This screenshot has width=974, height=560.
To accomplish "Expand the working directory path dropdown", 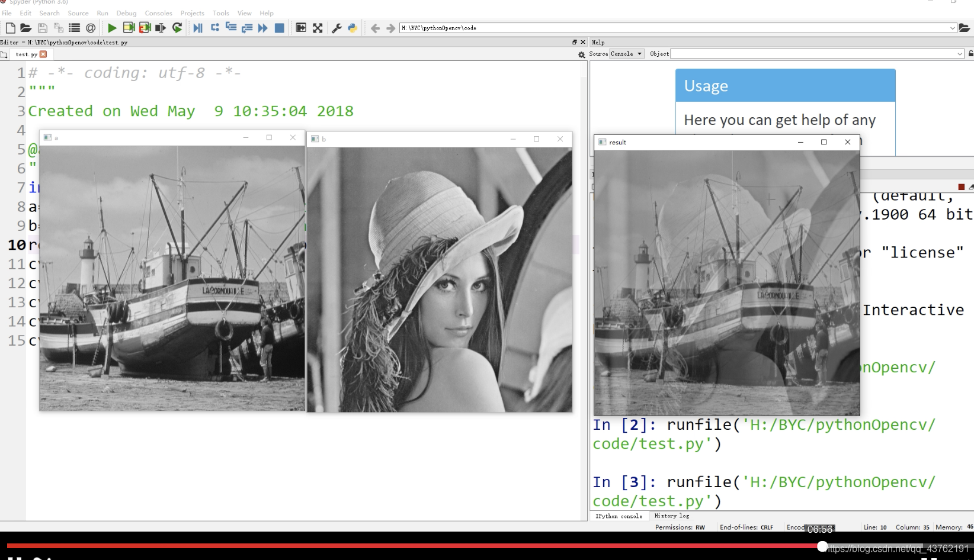I will 953,28.
